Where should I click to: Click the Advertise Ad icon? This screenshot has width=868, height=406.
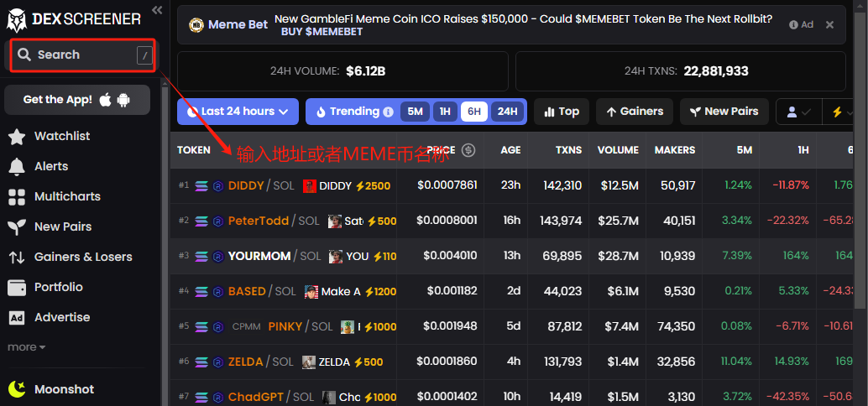17,318
